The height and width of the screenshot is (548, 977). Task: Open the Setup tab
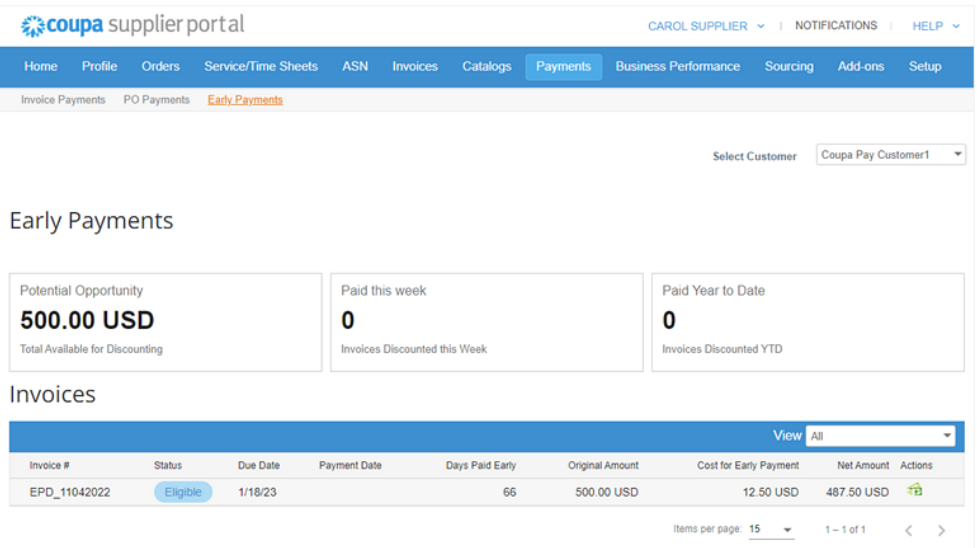[925, 66]
